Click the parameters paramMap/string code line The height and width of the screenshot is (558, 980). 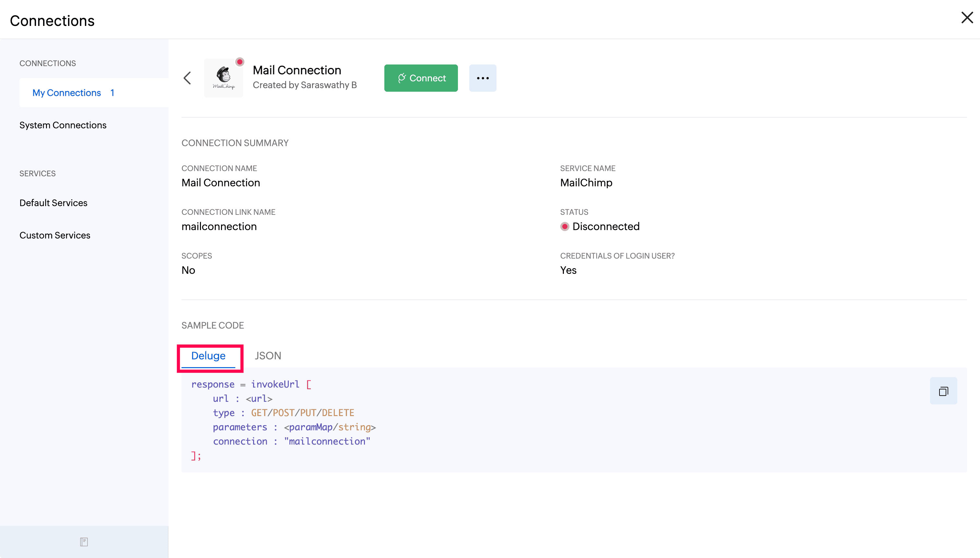pyautogui.click(x=294, y=427)
